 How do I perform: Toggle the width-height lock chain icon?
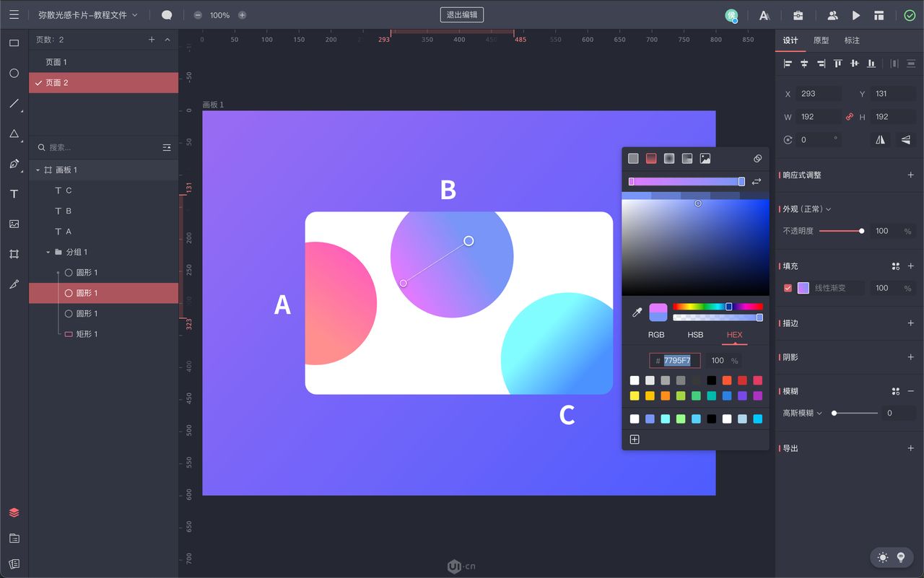[x=850, y=117]
